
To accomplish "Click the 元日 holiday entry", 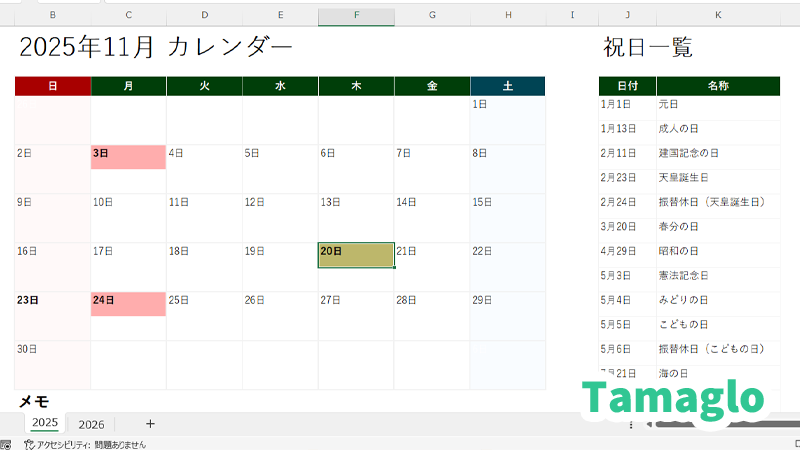I will [668, 104].
